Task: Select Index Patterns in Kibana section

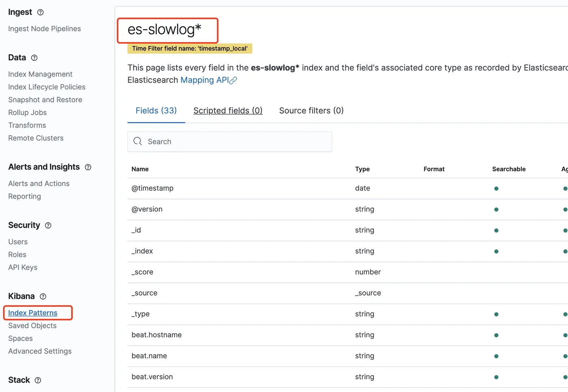Action: tap(33, 313)
